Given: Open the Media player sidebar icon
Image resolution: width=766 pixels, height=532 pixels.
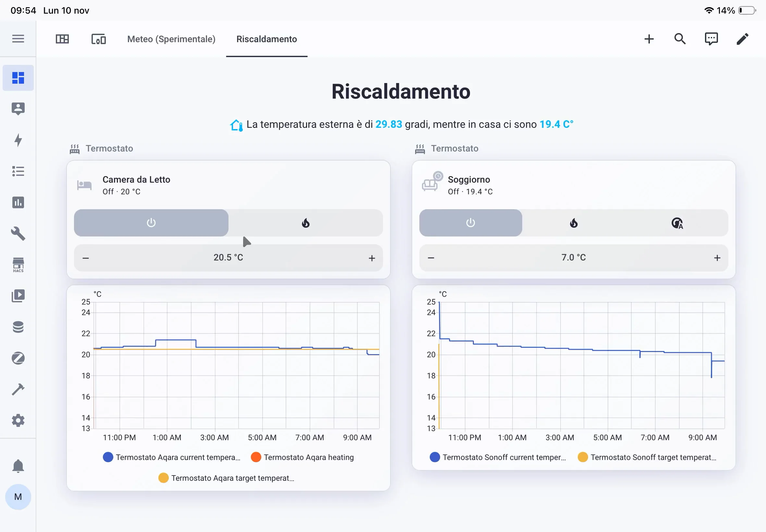Looking at the screenshot, I should point(18,296).
